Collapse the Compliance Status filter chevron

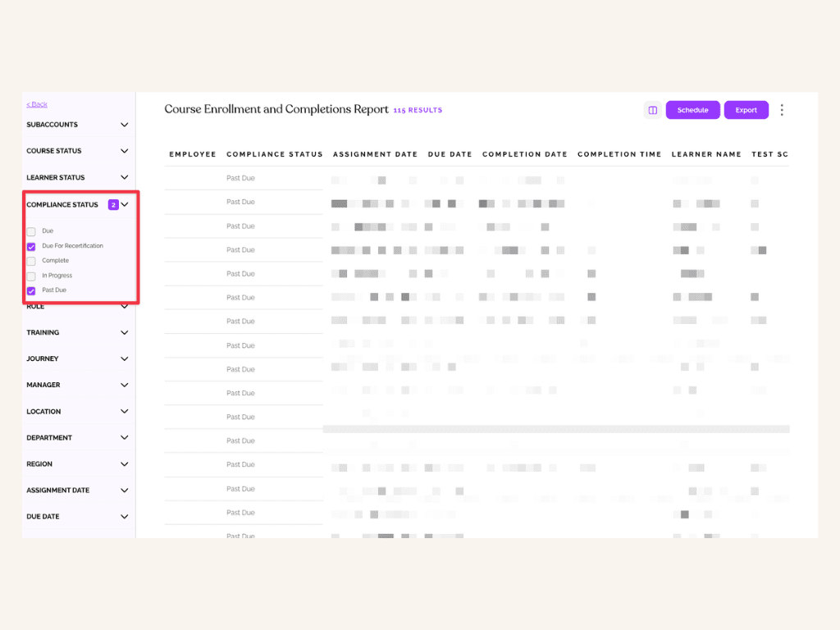125,204
